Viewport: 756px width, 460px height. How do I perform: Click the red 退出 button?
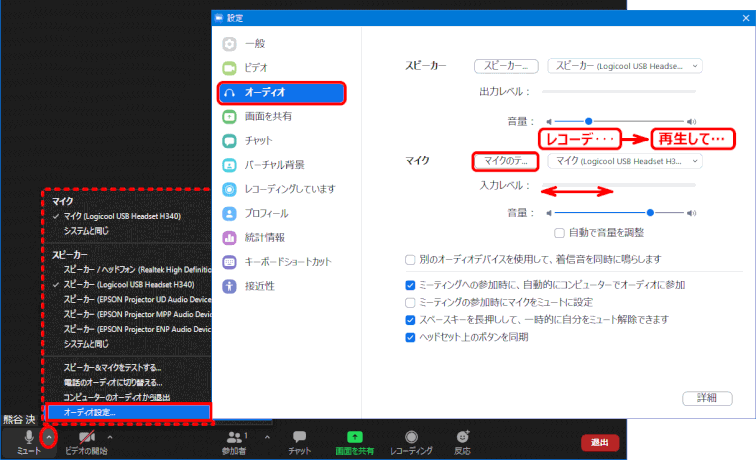[x=600, y=442]
